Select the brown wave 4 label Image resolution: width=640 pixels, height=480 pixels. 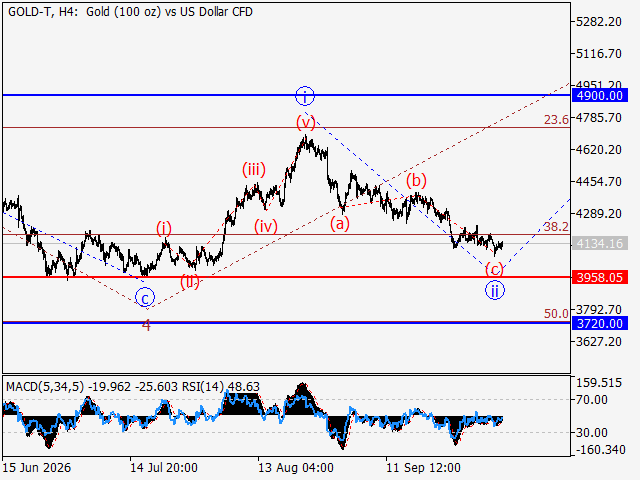(x=146, y=325)
